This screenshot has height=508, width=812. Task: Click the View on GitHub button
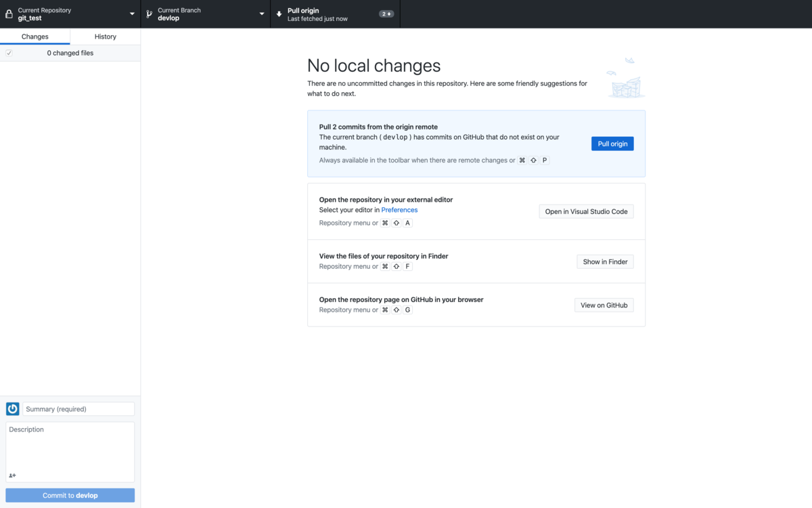coord(604,305)
